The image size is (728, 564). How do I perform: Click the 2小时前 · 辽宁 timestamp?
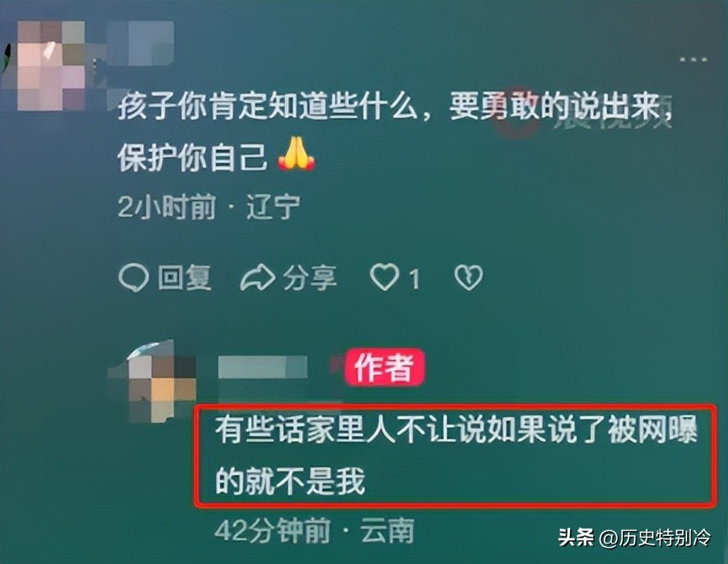[x=209, y=207]
